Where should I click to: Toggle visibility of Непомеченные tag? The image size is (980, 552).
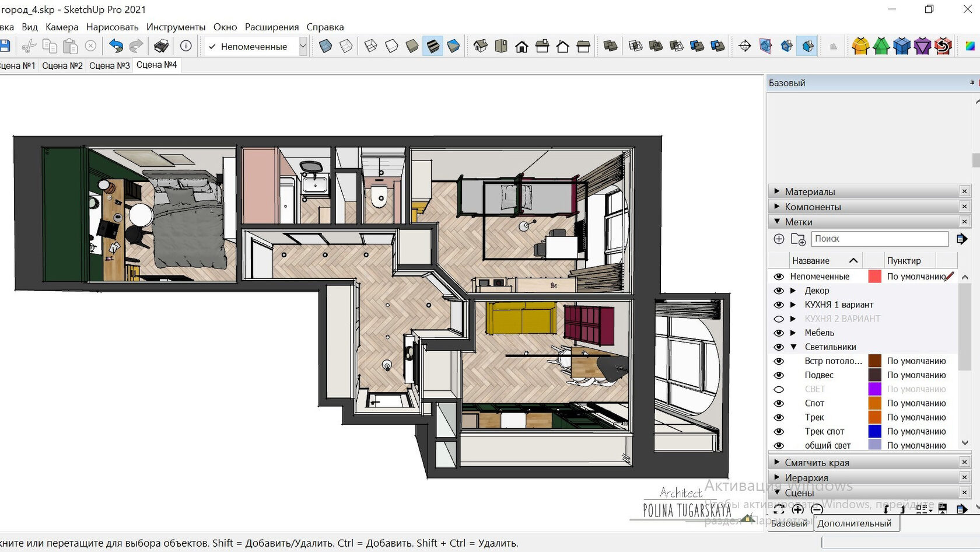[x=779, y=277]
